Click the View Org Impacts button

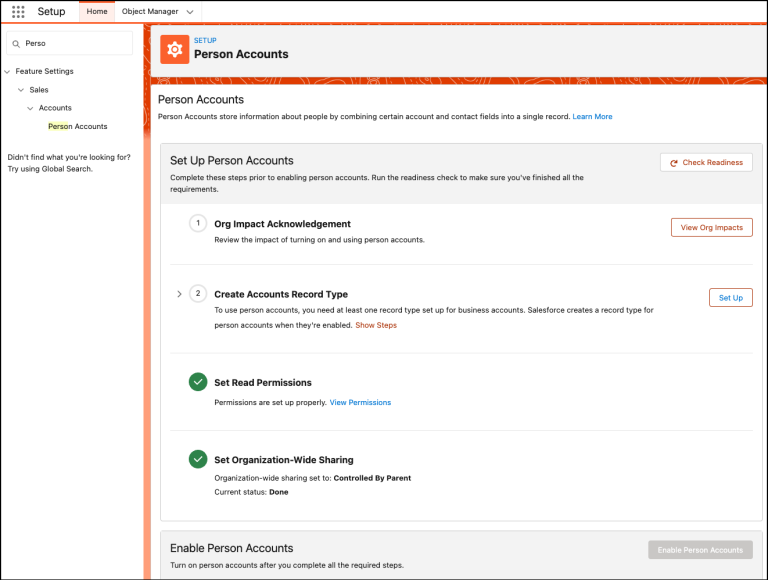pos(712,227)
